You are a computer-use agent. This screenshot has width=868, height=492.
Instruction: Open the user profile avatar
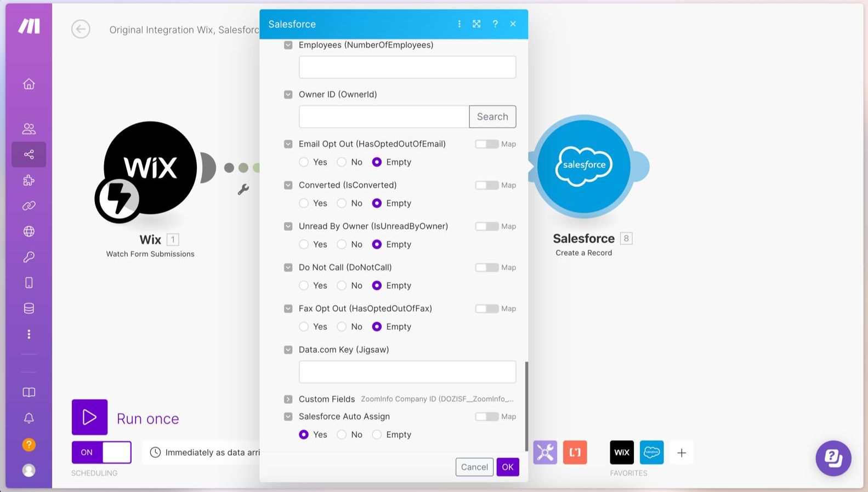29,470
